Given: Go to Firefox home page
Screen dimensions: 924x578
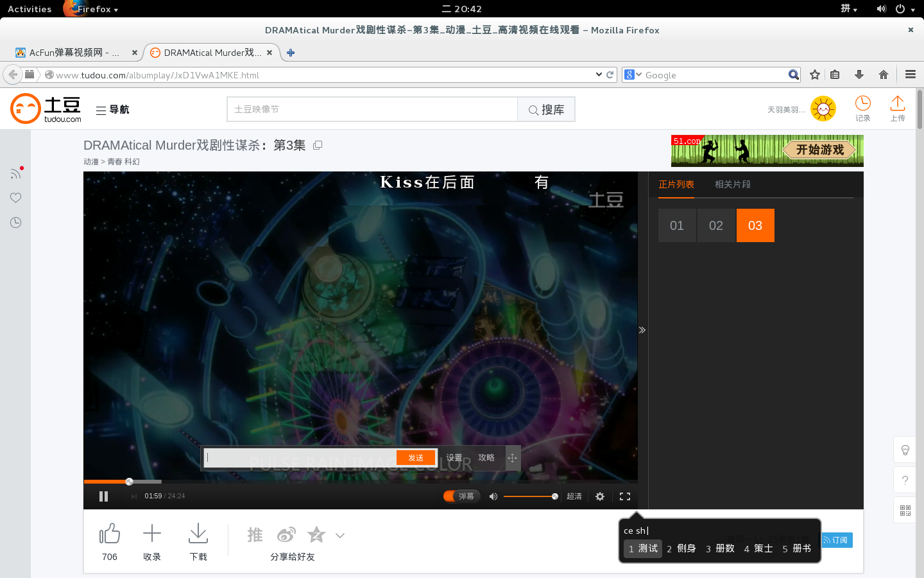Looking at the screenshot, I should 884,74.
